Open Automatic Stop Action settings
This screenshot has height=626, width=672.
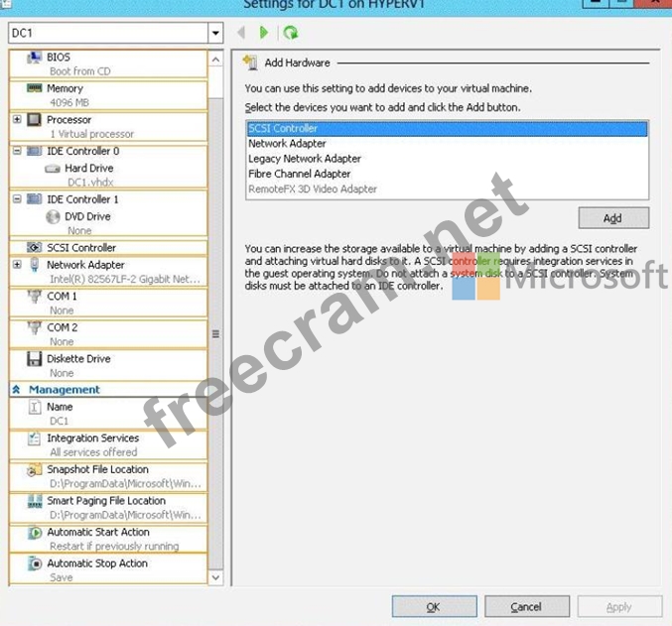[x=108, y=569]
